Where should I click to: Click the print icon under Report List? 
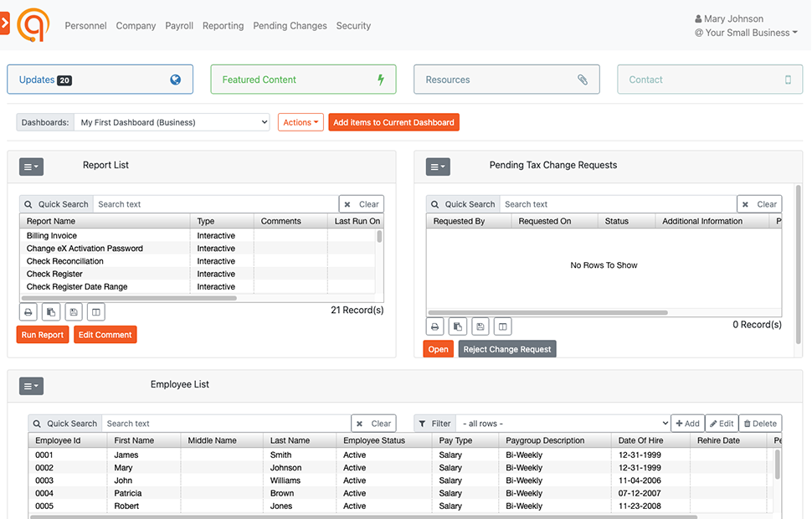click(28, 311)
